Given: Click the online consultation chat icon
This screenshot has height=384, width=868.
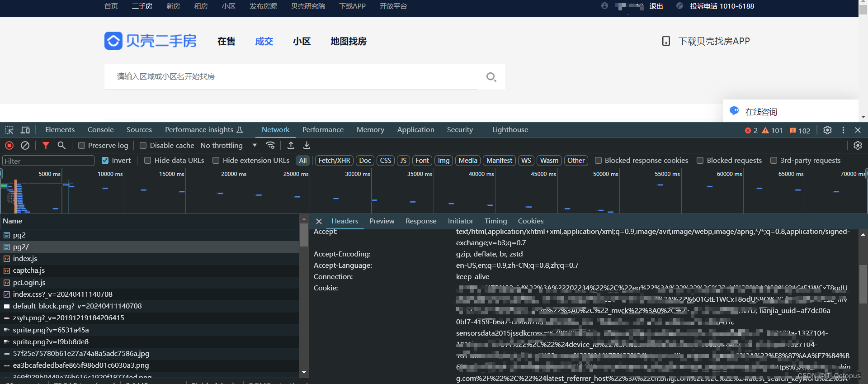Looking at the screenshot, I should 734,111.
